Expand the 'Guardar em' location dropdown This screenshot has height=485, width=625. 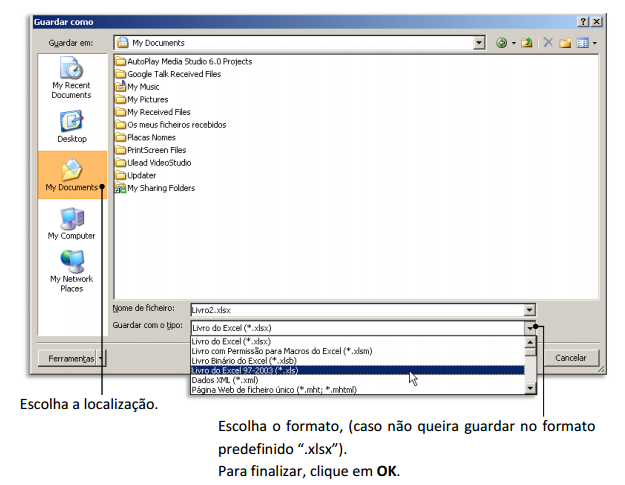(480, 43)
